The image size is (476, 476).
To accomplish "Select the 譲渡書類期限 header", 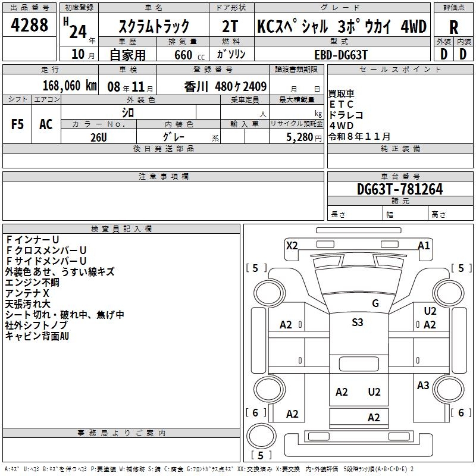I will click(x=296, y=69).
